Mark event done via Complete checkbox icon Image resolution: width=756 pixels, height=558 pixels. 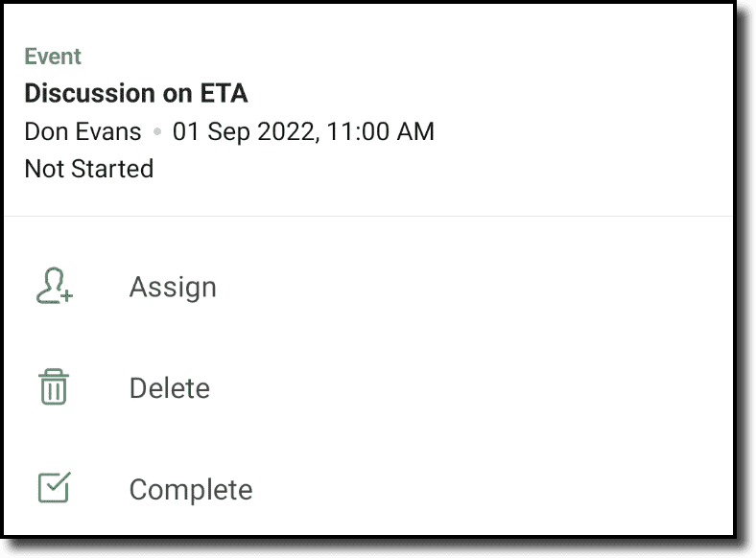click(x=54, y=488)
